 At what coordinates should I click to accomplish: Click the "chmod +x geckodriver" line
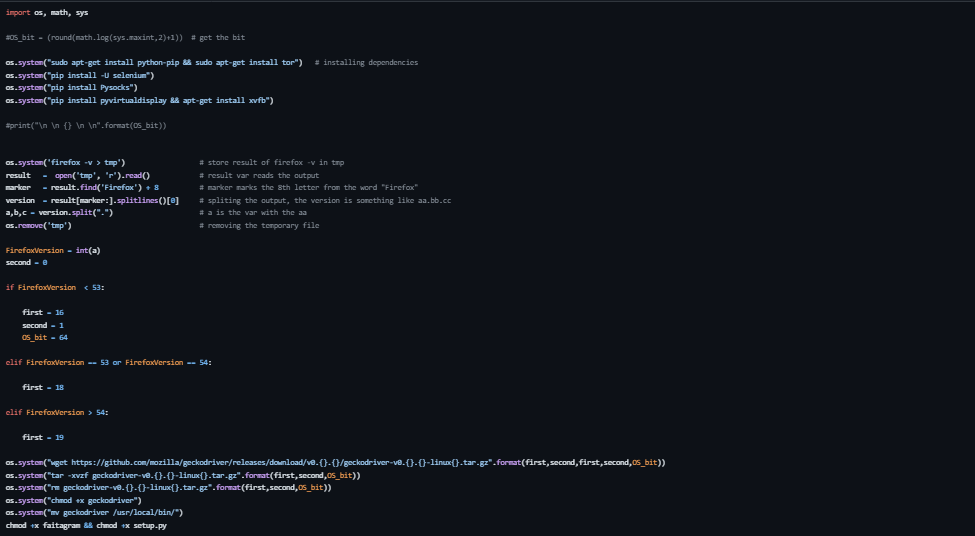pos(74,500)
